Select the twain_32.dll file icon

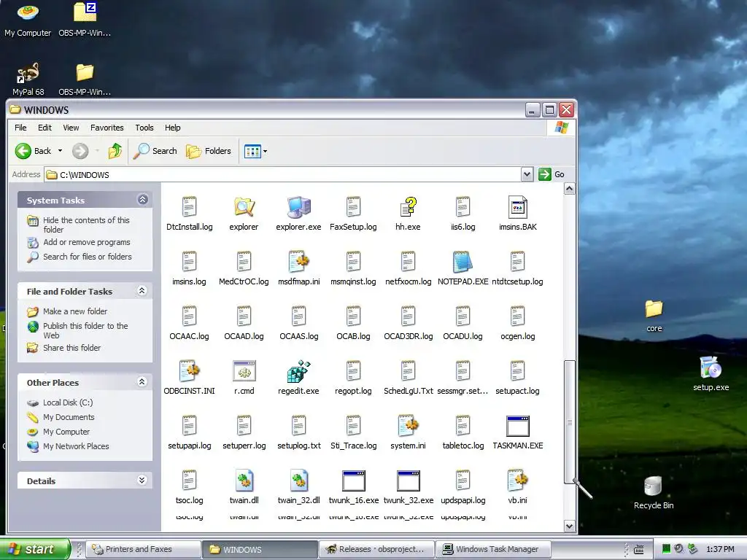(x=298, y=481)
